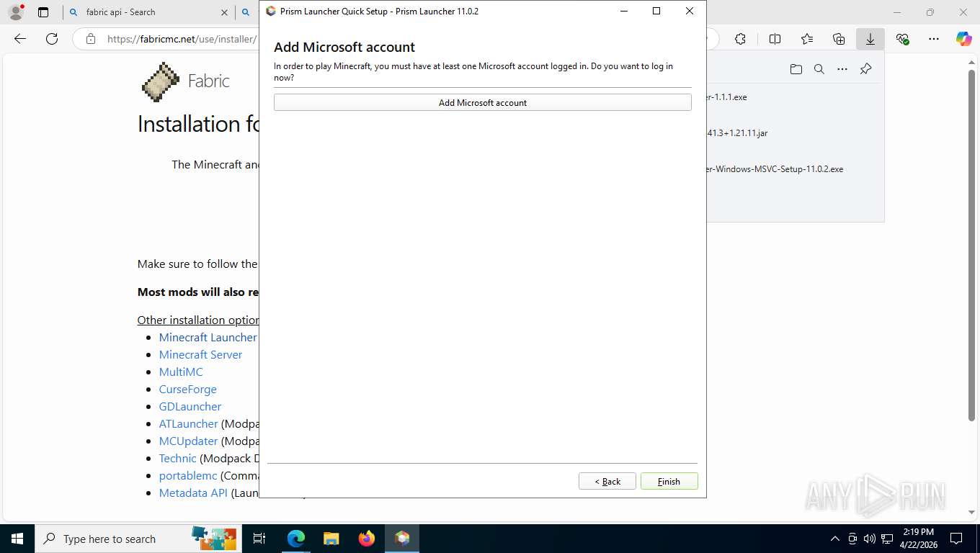Open the notification center icon

(x=956, y=539)
